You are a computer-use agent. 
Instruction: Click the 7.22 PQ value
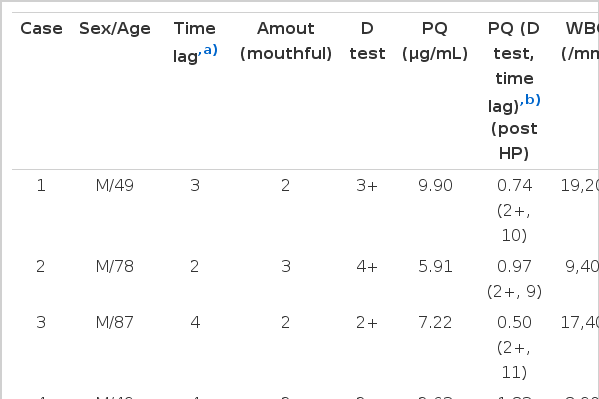tap(435, 323)
